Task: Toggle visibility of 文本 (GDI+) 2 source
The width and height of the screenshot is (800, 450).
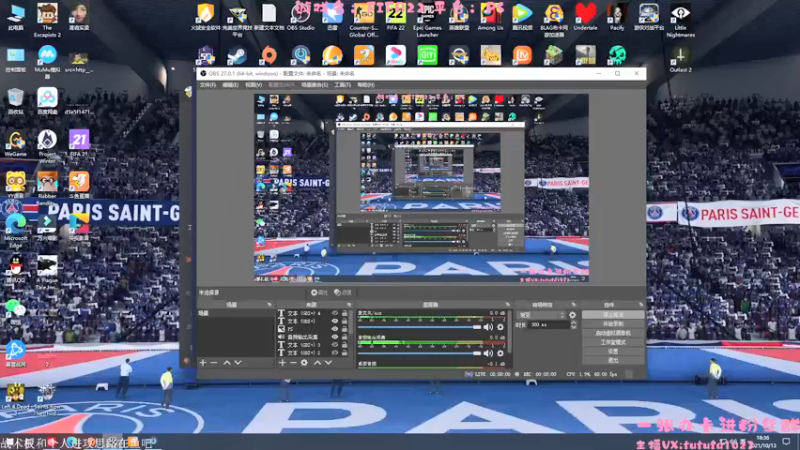Action: point(335,353)
